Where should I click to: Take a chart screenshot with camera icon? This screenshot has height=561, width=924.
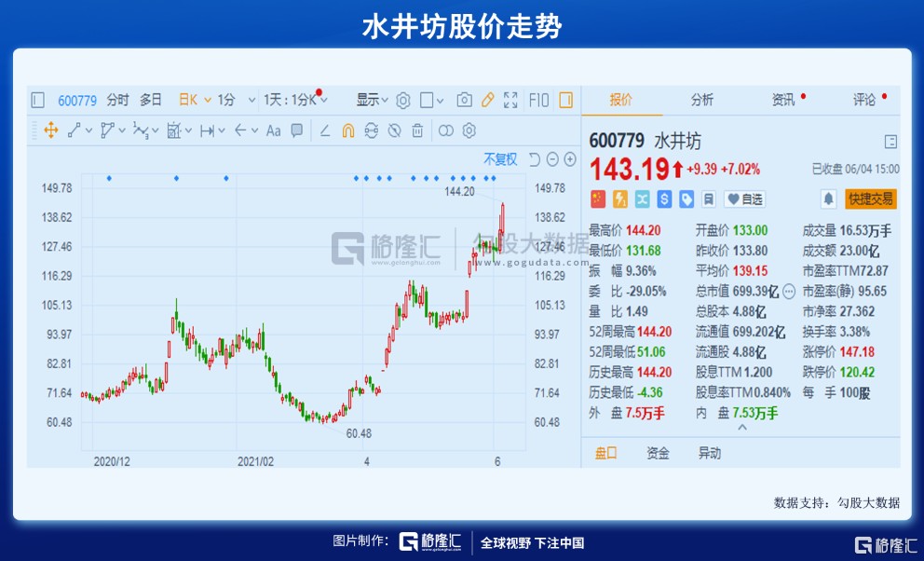pos(465,101)
